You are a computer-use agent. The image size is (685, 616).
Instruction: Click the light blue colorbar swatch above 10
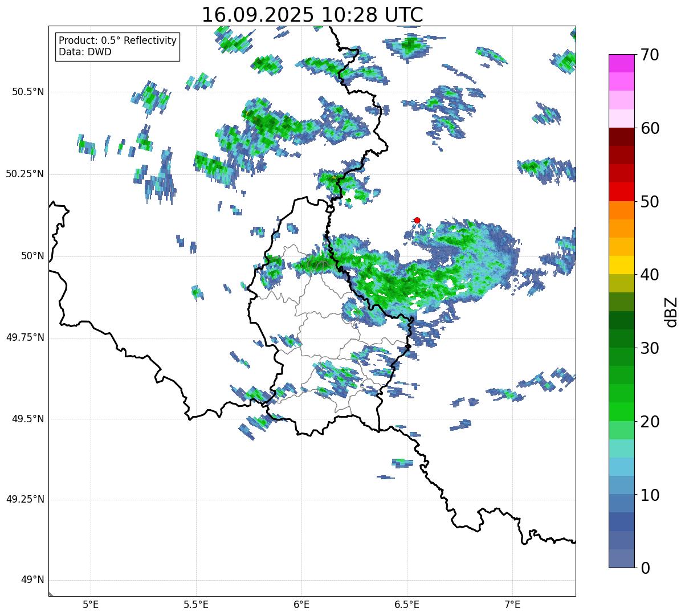point(621,467)
